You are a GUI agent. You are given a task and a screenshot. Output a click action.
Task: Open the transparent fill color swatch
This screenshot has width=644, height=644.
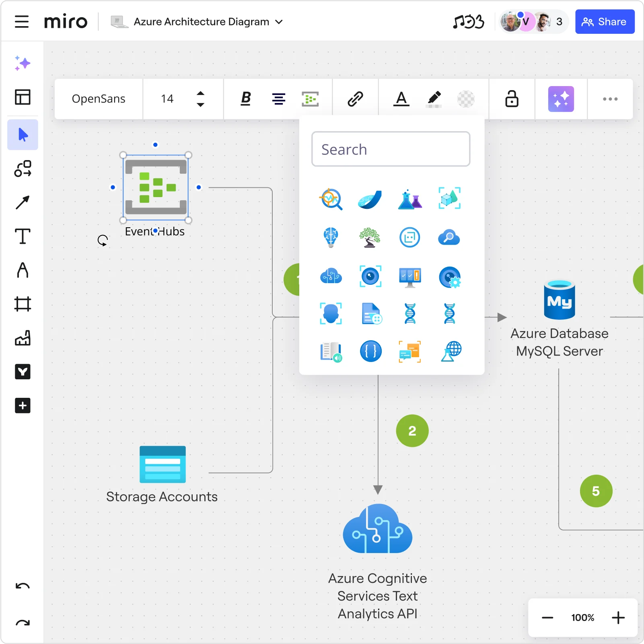point(466,99)
